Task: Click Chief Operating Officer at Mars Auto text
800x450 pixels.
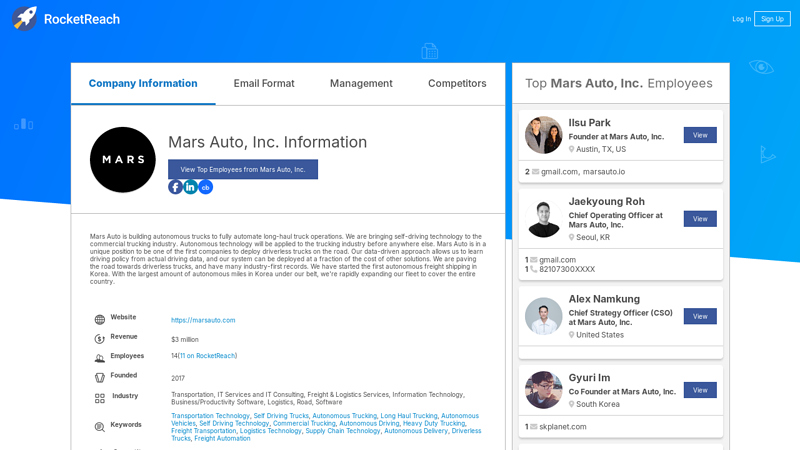Action: pos(616,220)
